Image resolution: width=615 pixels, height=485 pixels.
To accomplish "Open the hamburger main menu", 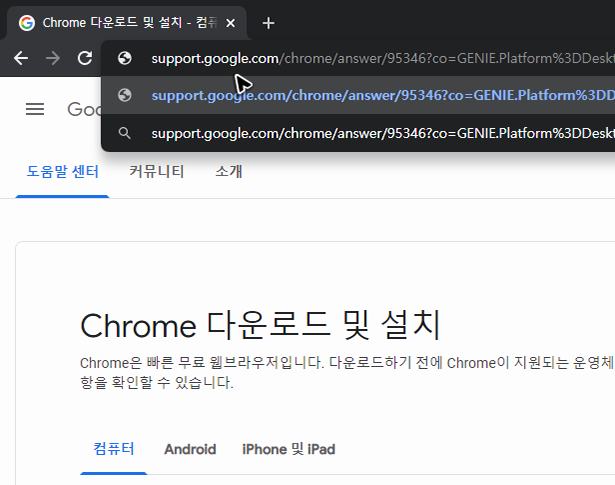I will click(35, 109).
